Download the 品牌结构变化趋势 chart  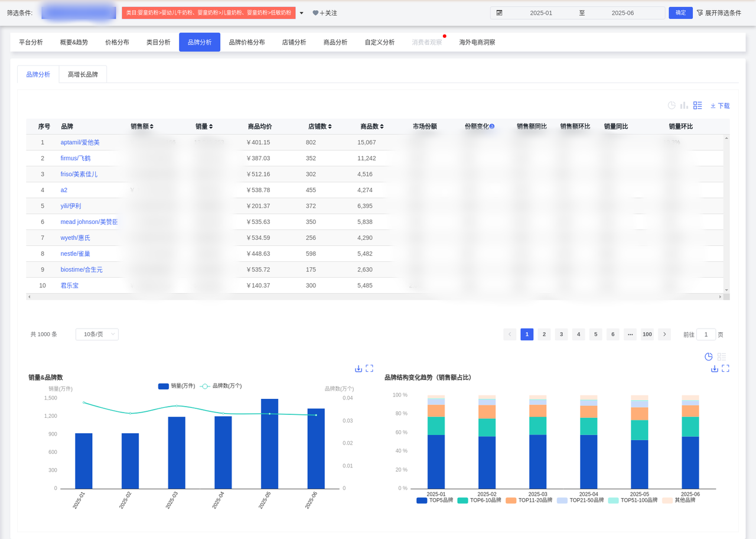pyautogui.click(x=715, y=368)
